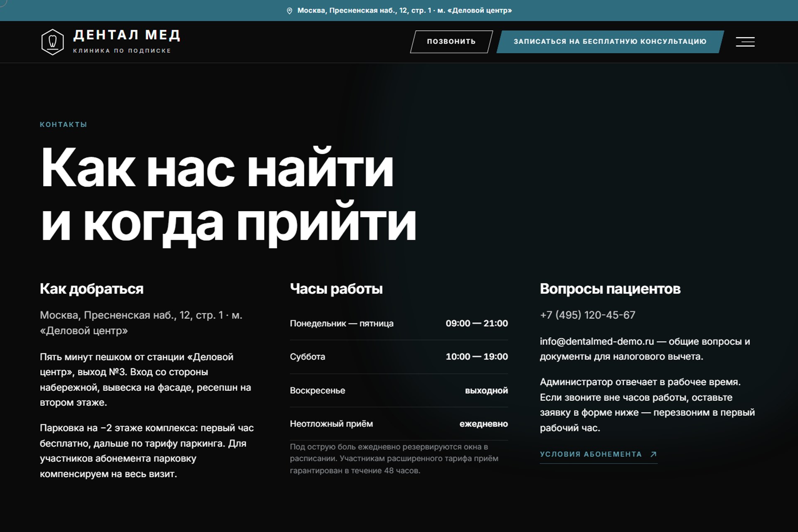Open the hamburger menu icon
This screenshot has height=532, width=798.
(x=745, y=42)
